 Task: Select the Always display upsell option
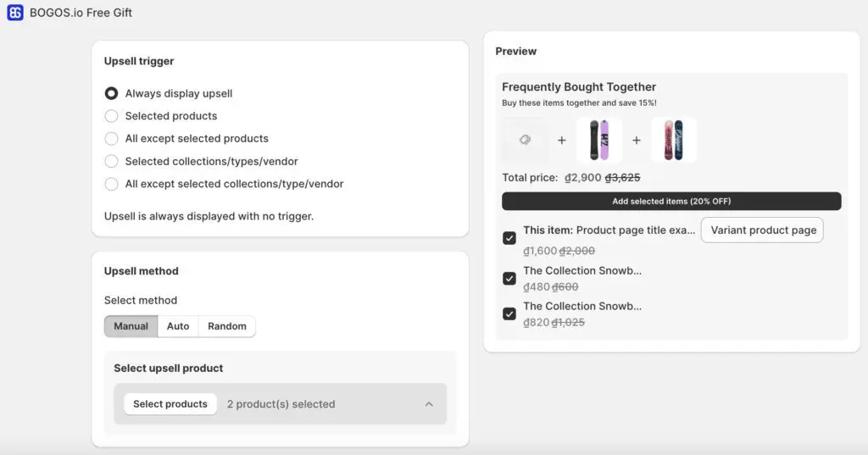(111, 93)
